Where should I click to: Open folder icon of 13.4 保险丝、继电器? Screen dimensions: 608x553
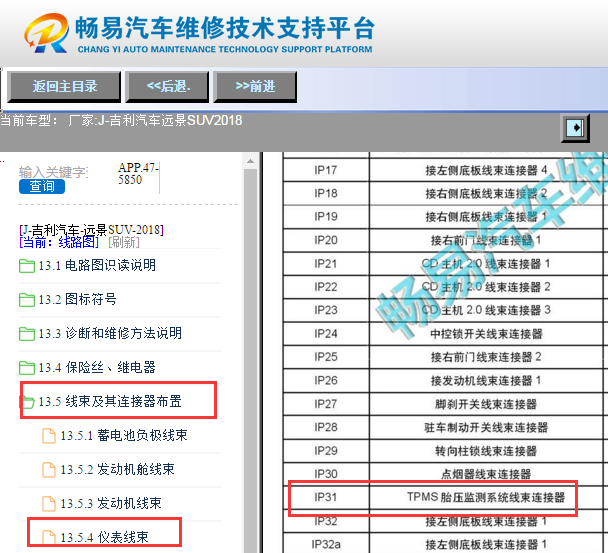point(27,368)
